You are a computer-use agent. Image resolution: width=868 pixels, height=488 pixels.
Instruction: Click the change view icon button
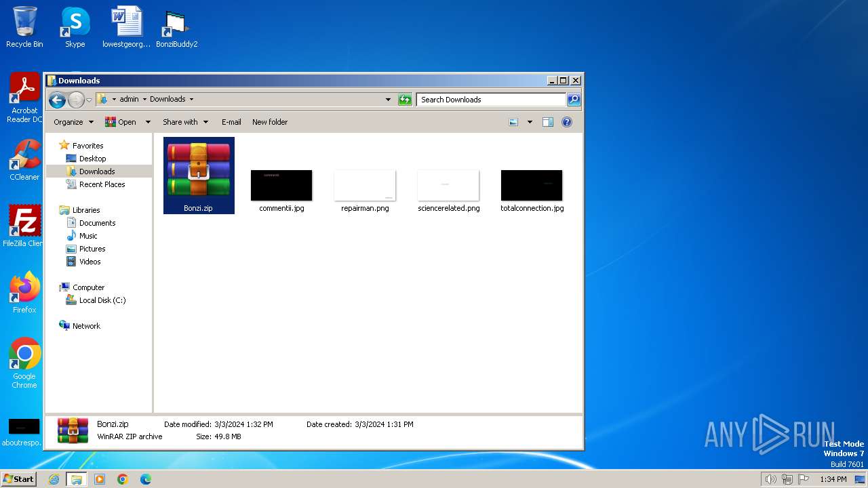click(513, 122)
